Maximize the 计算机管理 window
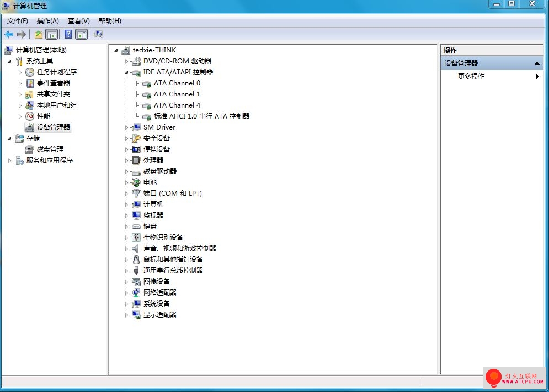This screenshot has height=392, width=549. click(511, 3)
